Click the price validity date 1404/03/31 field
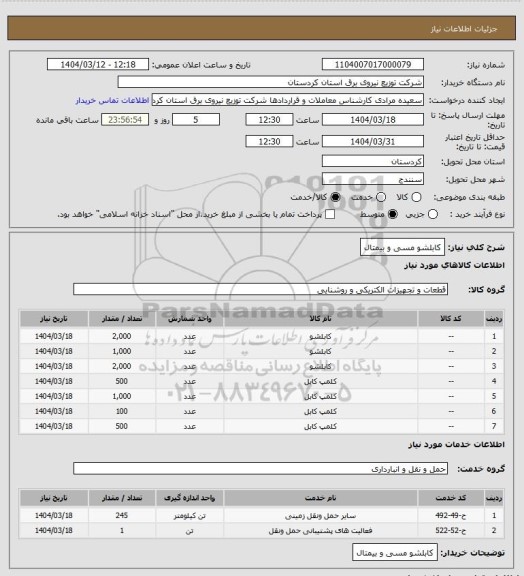 coord(373,141)
